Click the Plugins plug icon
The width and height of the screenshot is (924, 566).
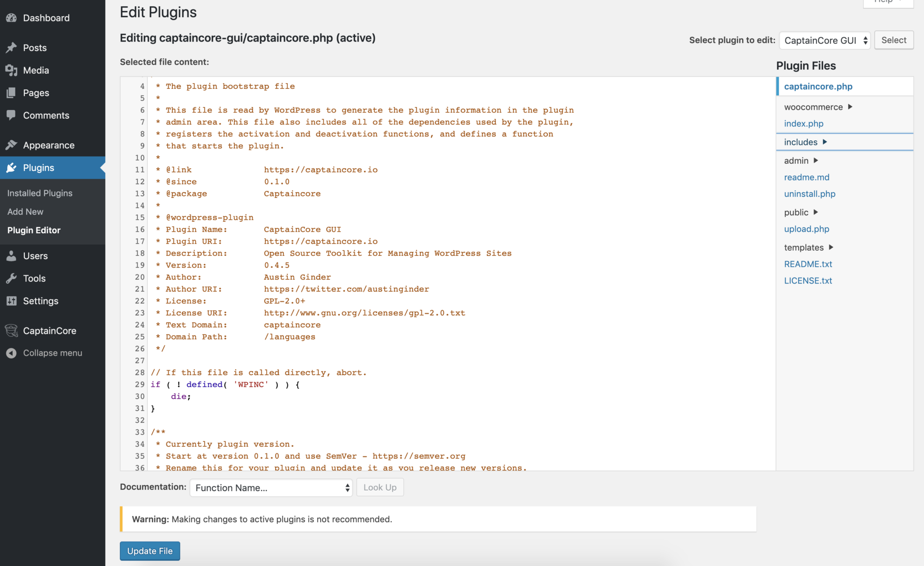pos(11,168)
